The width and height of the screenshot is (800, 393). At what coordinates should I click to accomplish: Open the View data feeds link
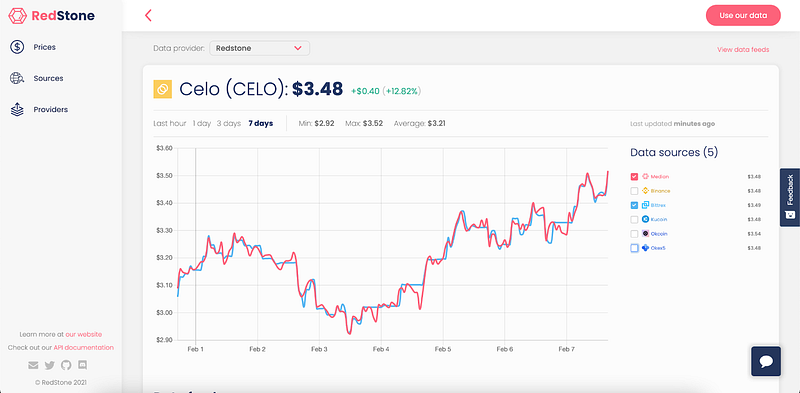[x=743, y=50]
